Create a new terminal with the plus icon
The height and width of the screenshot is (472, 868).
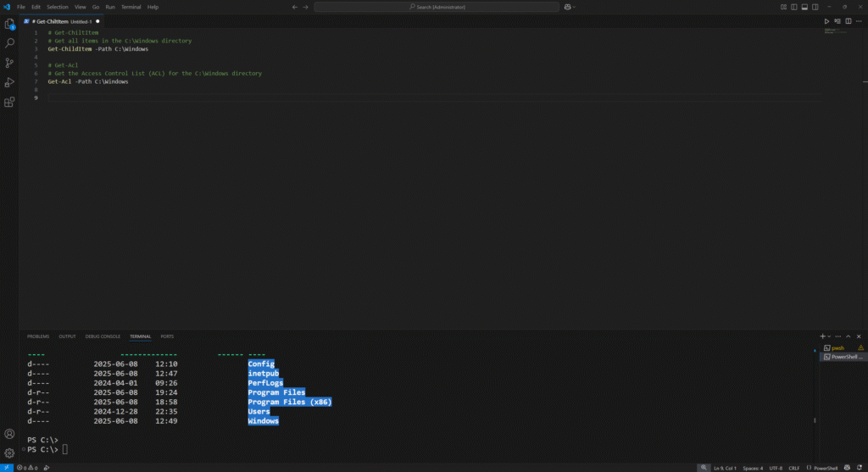point(822,336)
